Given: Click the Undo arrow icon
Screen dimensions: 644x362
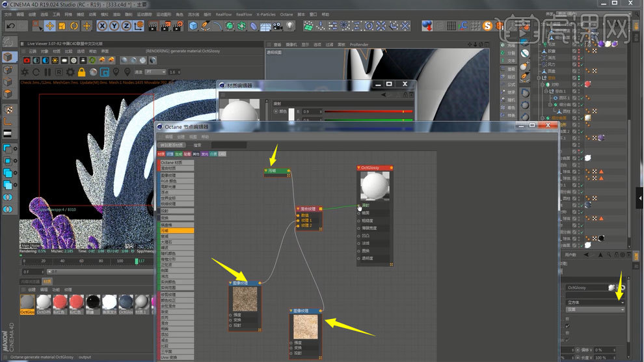Looking at the screenshot, I should [x=10, y=26].
